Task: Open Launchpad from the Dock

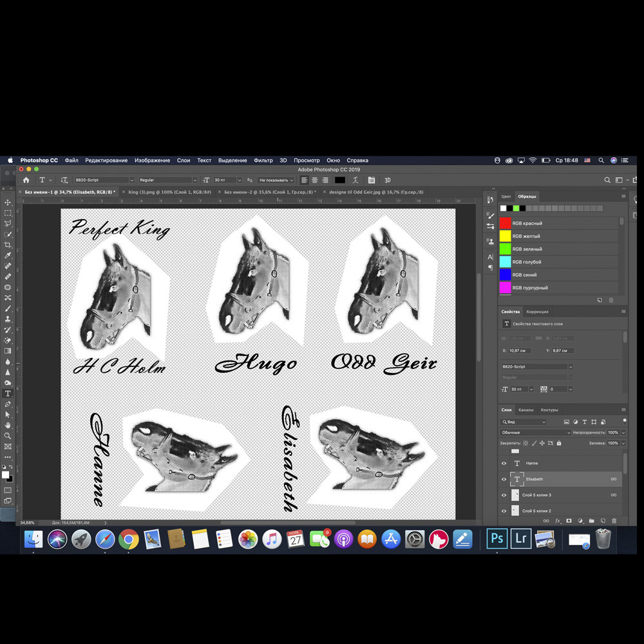Action: (x=81, y=539)
